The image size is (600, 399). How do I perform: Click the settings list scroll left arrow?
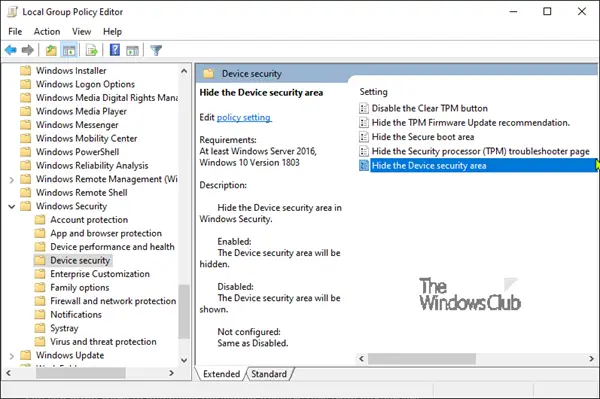point(362,358)
